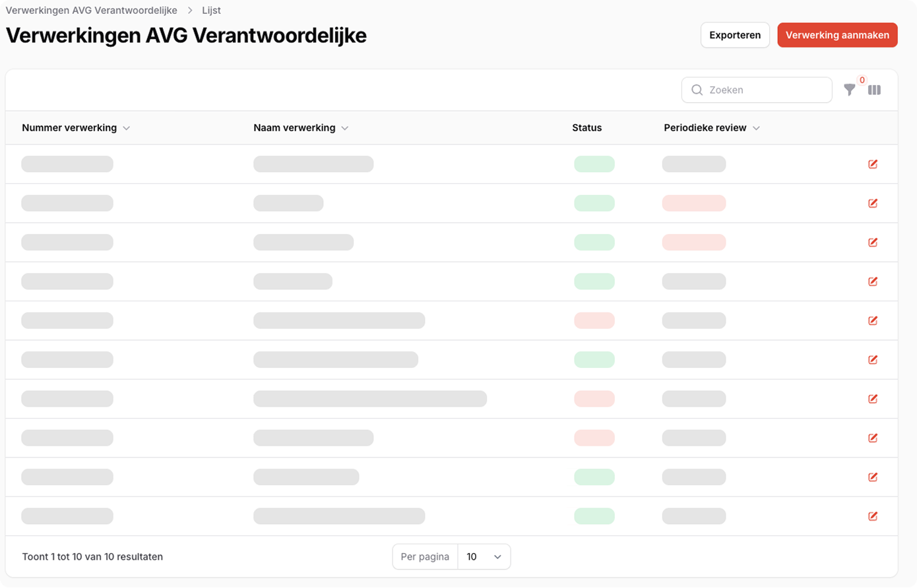Click the edit icon in last row
The width and height of the screenshot is (917, 588).
873,516
